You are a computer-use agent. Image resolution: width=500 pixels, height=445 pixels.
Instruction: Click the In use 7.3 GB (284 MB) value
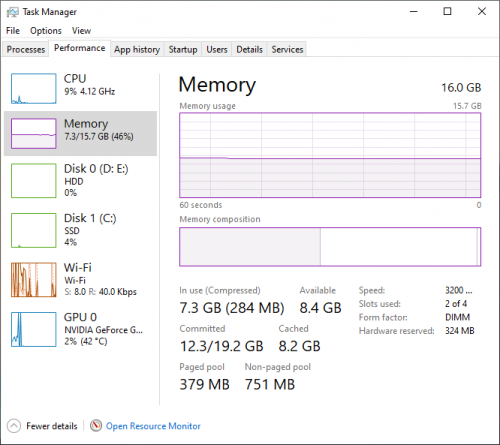(232, 308)
